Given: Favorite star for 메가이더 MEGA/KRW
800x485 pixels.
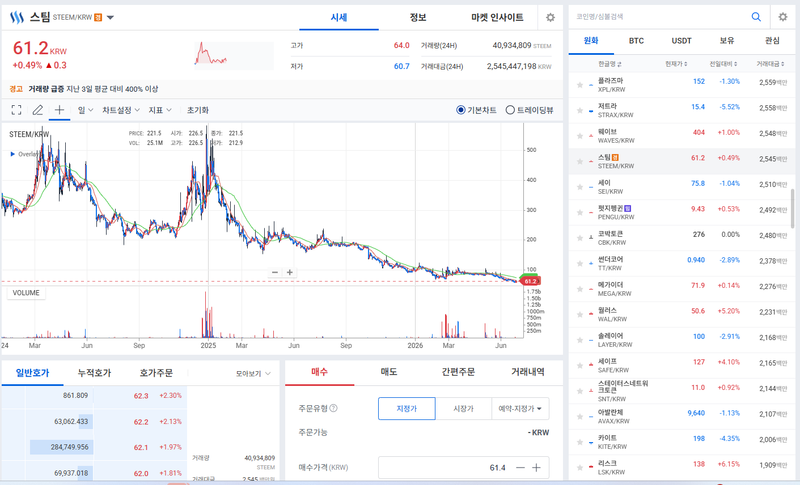Looking at the screenshot, I should pyautogui.click(x=580, y=289).
